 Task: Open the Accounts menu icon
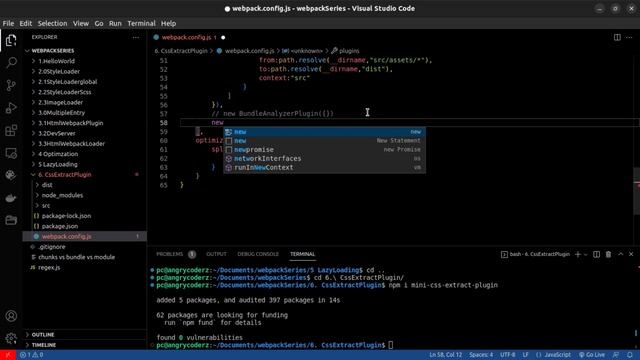pos(11,316)
